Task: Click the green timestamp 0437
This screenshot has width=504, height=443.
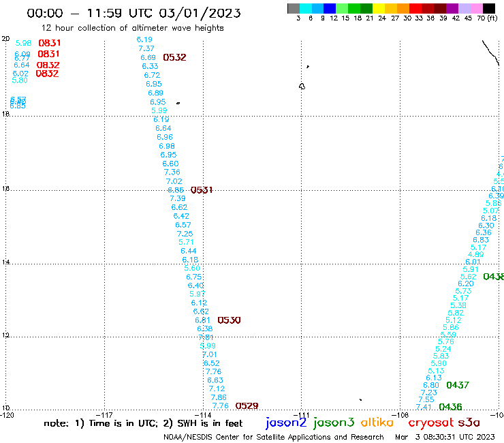Action: click(458, 385)
